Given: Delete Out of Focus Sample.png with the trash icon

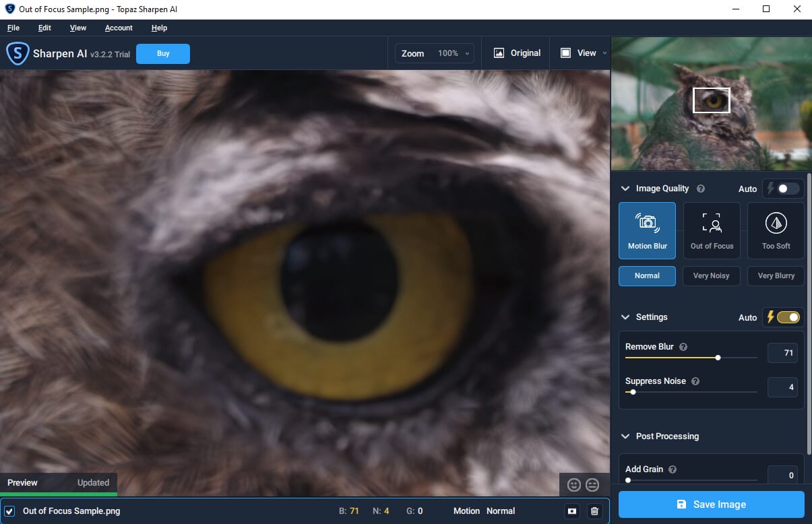Looking at the screenshot, I should (x=594, y=511).
